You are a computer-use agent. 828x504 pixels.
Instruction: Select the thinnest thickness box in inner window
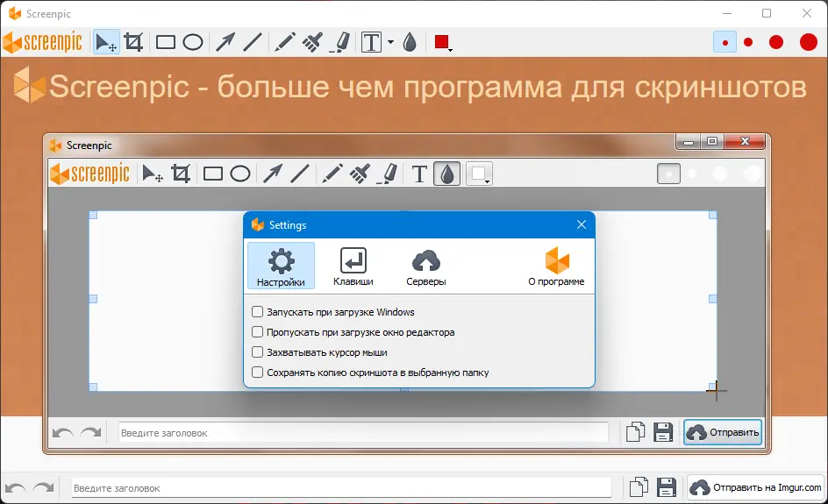pos(668,174)
